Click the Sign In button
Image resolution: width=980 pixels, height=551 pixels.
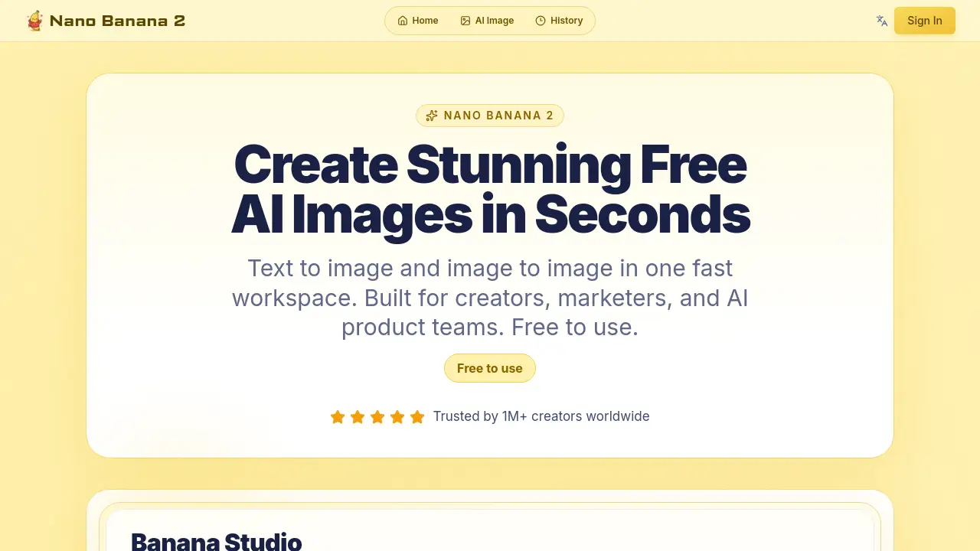925,21
